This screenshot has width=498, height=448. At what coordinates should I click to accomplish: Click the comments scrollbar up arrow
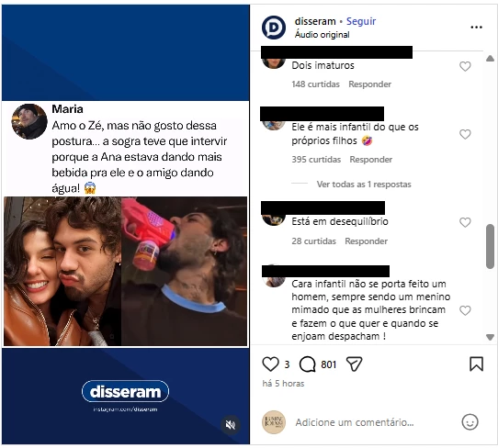[x=490, y=59]
